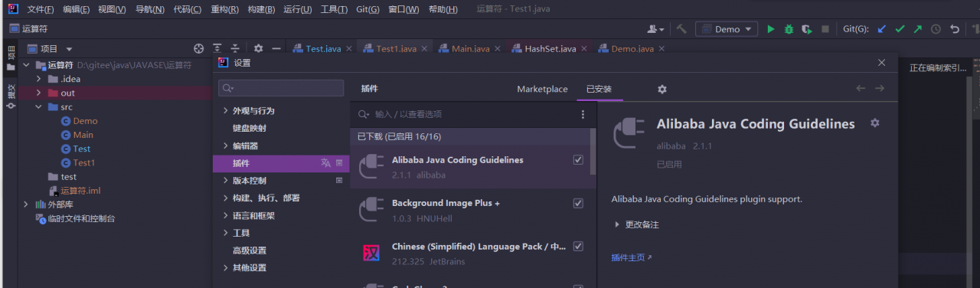Open the user account icon menu
The image size is (980, 288).
656,29
